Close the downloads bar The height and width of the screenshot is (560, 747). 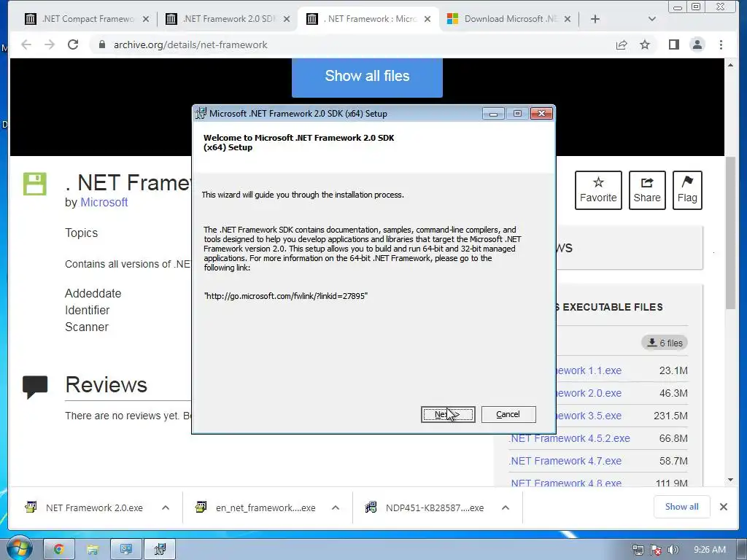pyautogui.click(x=723, y=507)
